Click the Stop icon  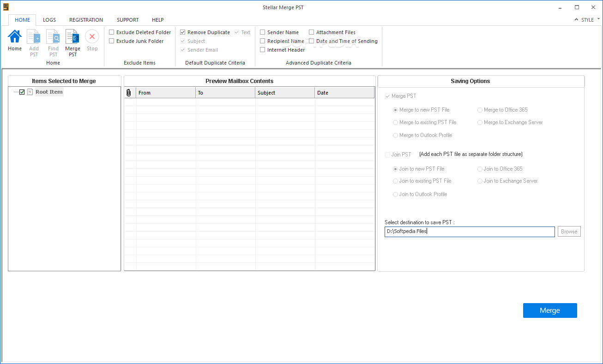92,36
